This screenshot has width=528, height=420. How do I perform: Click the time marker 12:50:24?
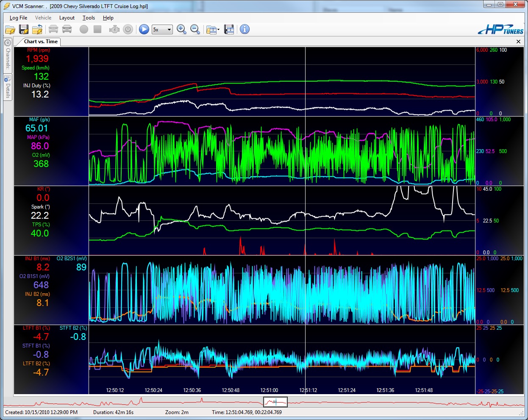point(153,390)
